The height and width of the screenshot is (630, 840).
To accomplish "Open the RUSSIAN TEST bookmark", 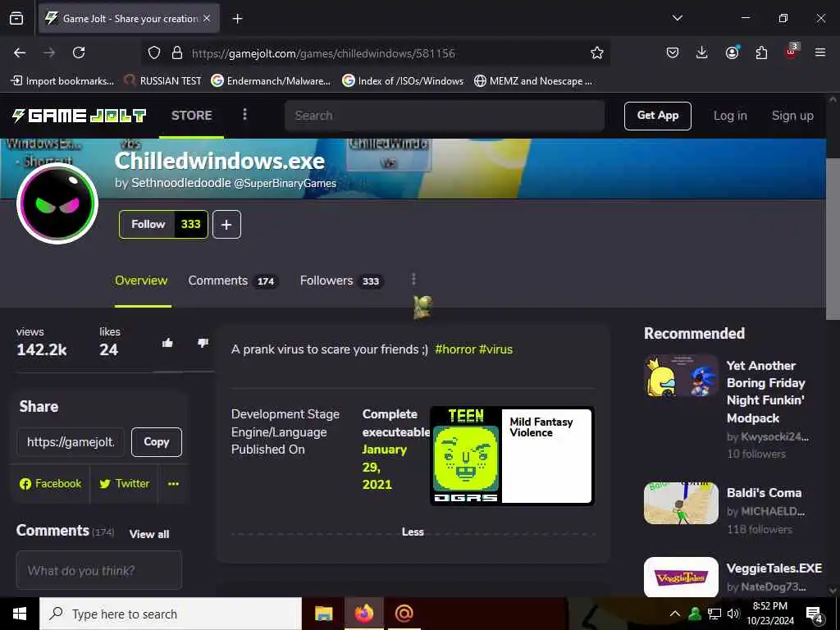I will click(162, 81).
